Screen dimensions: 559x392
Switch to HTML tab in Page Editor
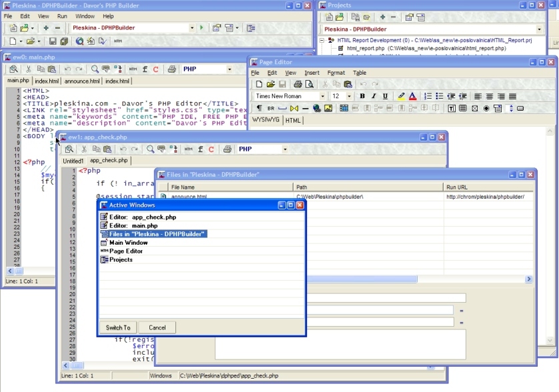pos(293,121)
